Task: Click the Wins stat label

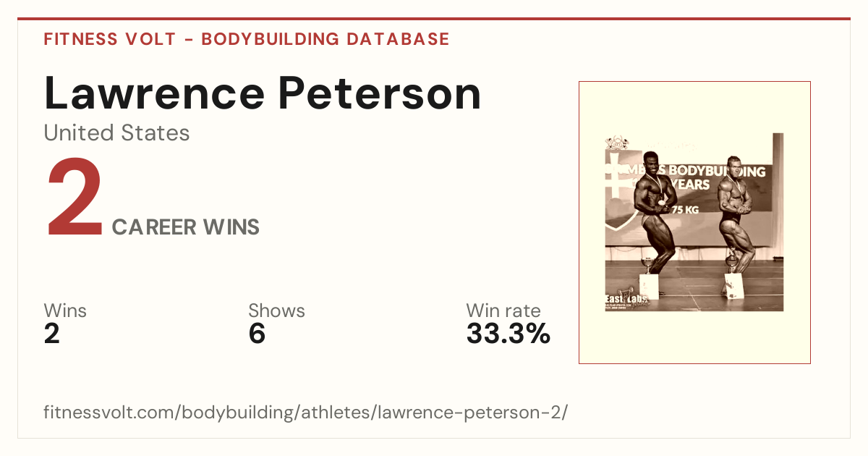Action: tap(65, 311)
